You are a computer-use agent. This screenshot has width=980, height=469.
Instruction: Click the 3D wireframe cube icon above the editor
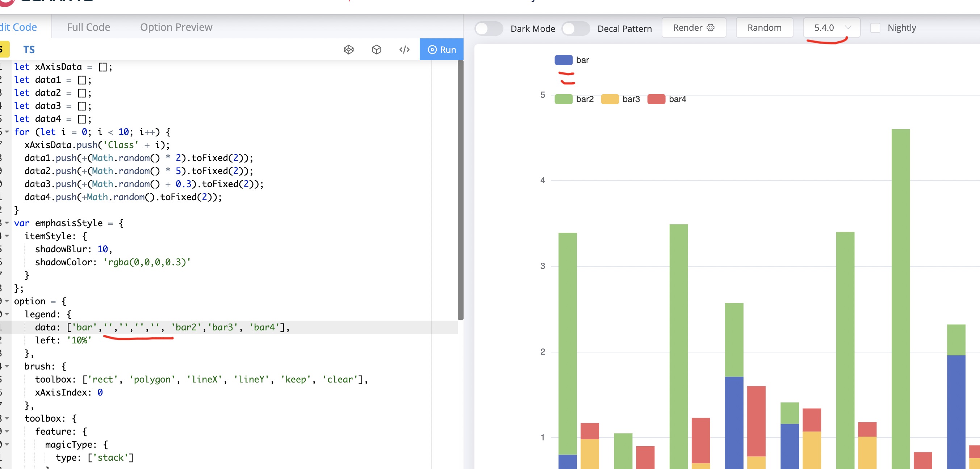[349, 50]
